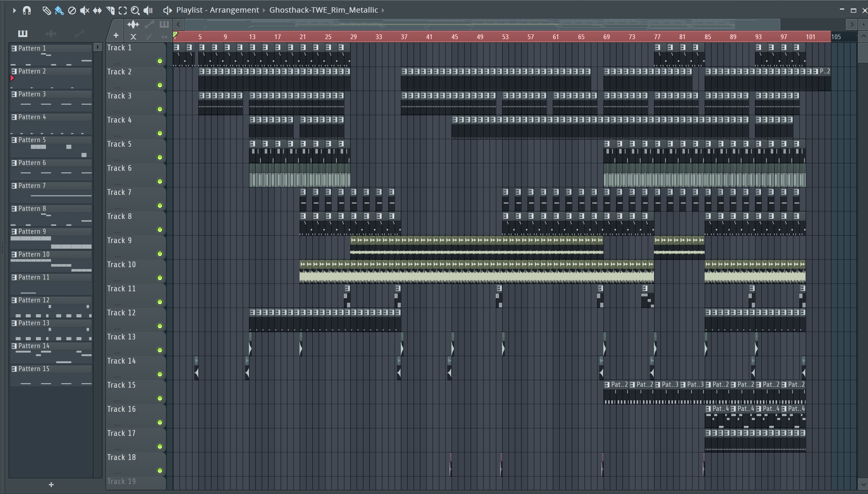Screen dimensions: 868x494
Task: Mute Track 6 with its green switch
Action: click(x=159, y=182)
